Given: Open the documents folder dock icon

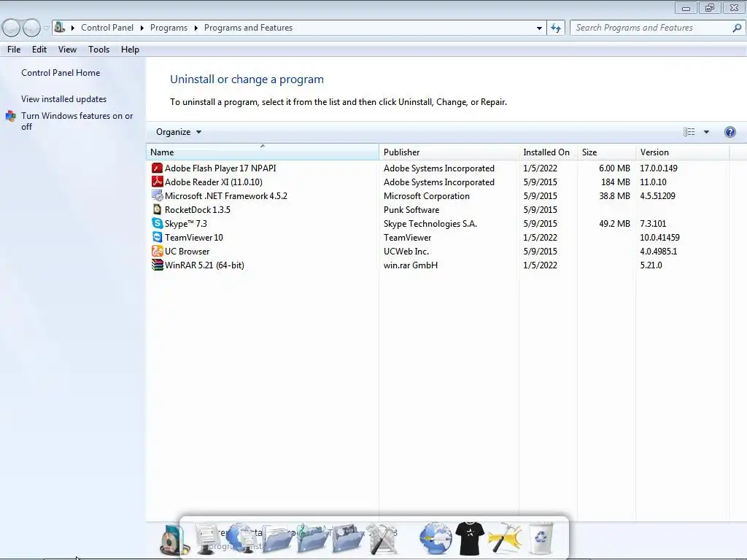Looking at the screenshot, I should point(278,540).
